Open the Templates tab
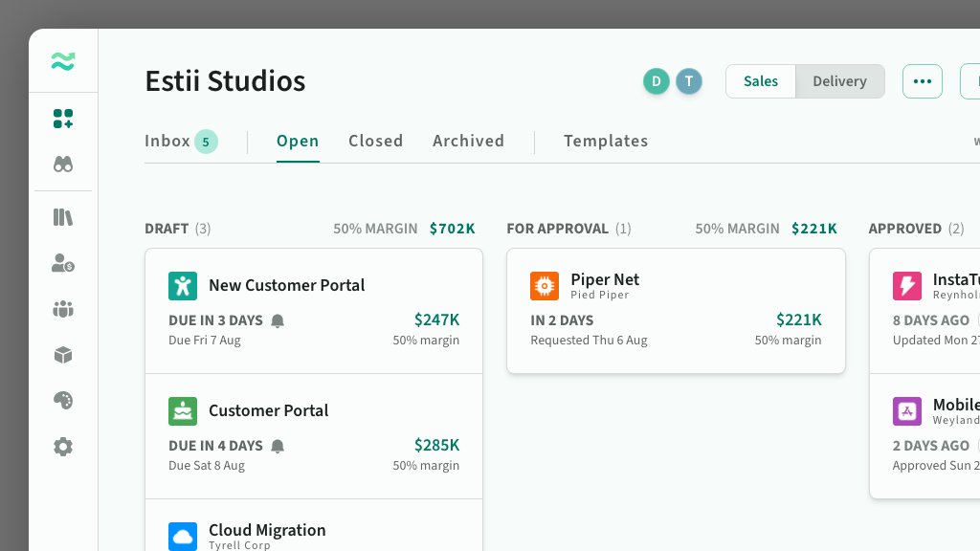 pos(606,142)
